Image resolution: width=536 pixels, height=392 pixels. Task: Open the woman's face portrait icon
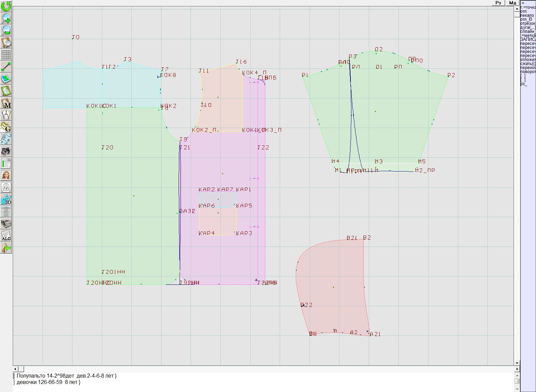[x=6, y=175]
